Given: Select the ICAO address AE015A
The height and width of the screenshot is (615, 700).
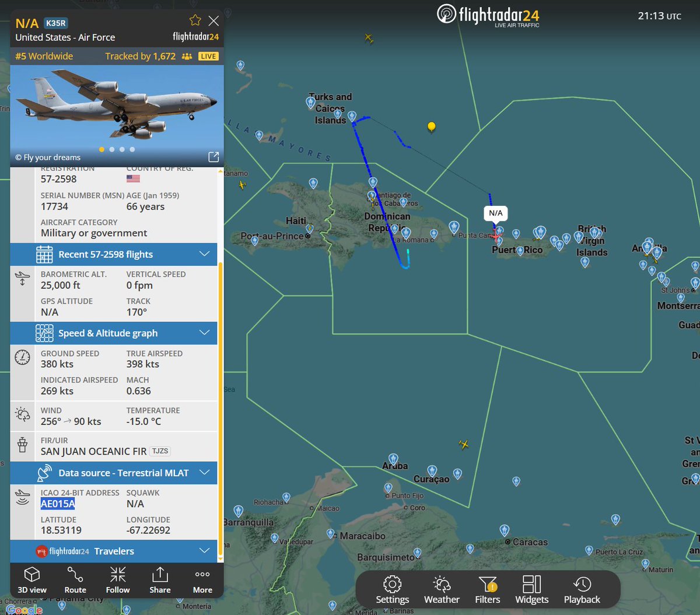Looking at the screenshot, I should [58, 504].
